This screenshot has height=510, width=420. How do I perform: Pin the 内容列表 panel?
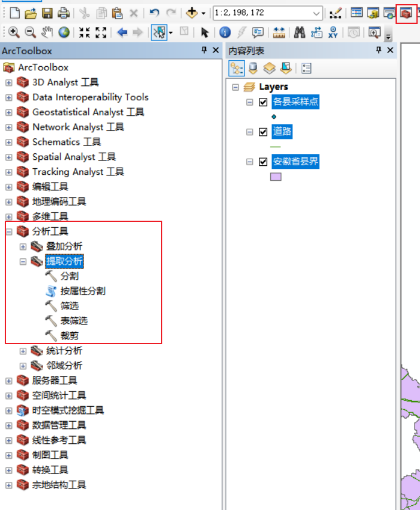tap(378, 50)
